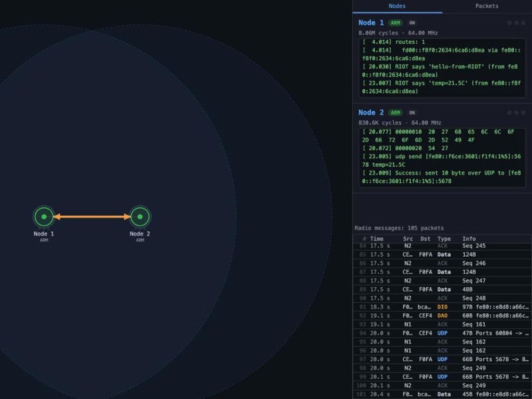Select the DIO packet row 91
This screenshot has width=532, height=399.
point(442,307)
